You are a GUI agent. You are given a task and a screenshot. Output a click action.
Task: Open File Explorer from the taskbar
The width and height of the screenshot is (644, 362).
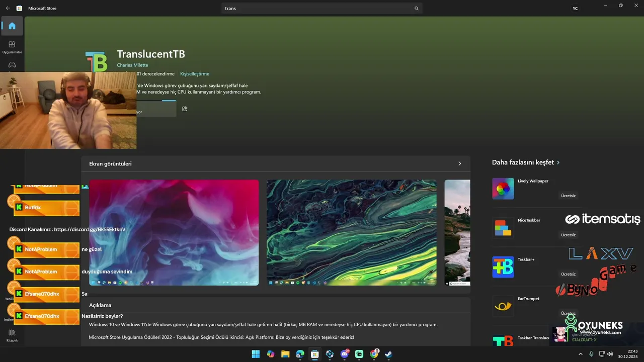coord(285,354)
